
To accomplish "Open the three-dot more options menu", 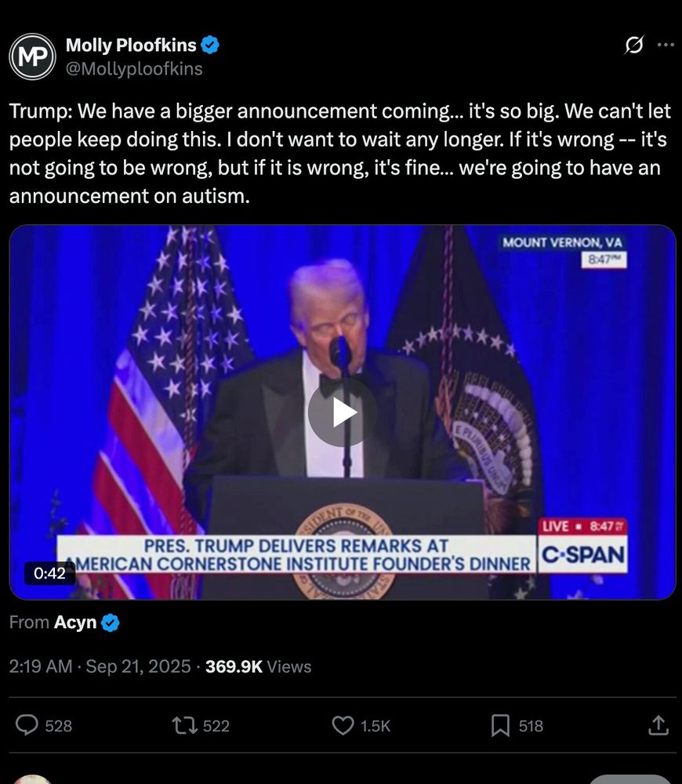I will click(x=666, y=45).
